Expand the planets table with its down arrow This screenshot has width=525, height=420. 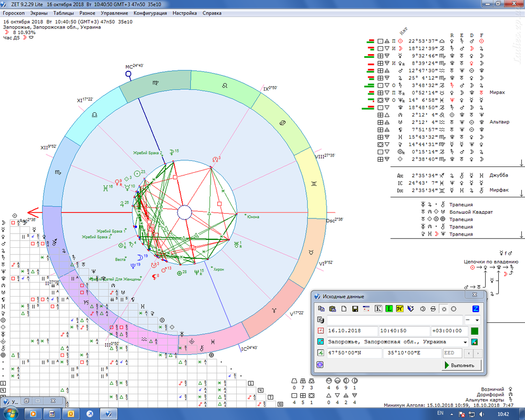tap(521, 163)
